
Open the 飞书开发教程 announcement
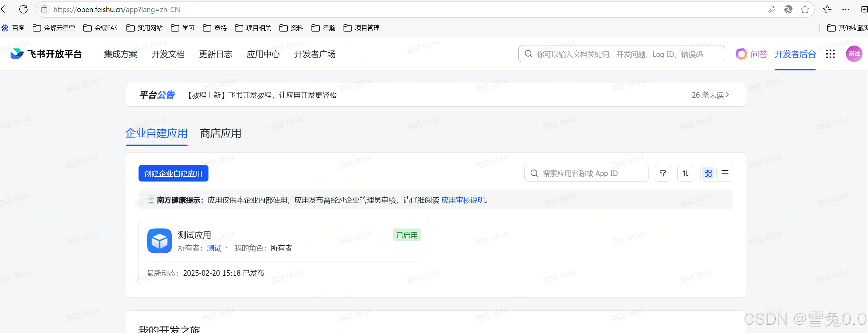[x=261, y=95]
